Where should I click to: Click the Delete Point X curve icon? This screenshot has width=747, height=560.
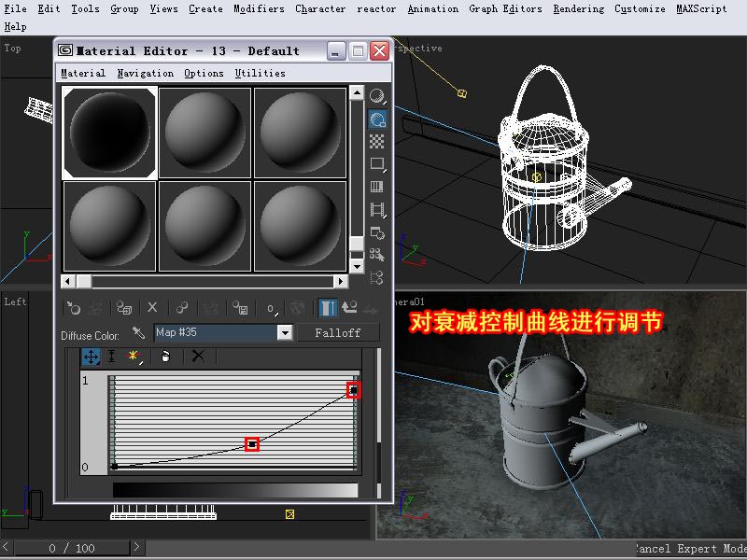(x=198, y=356)
